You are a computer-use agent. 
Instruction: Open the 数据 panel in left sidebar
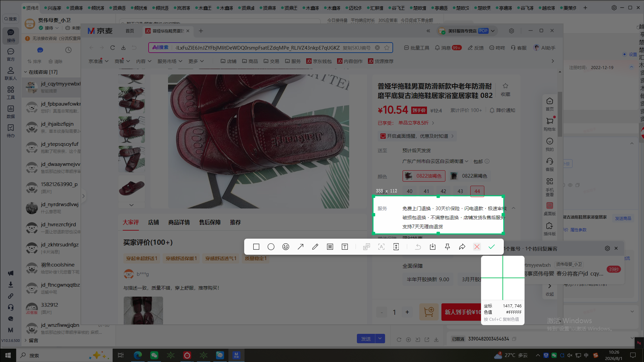pyautogui.click(x=11, y=112)
